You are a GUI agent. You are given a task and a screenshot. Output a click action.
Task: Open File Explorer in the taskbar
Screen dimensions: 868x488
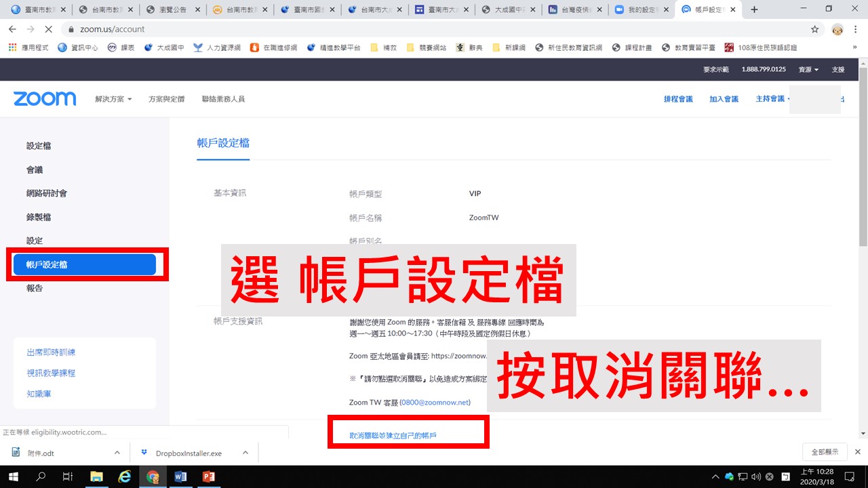point(96,476)
